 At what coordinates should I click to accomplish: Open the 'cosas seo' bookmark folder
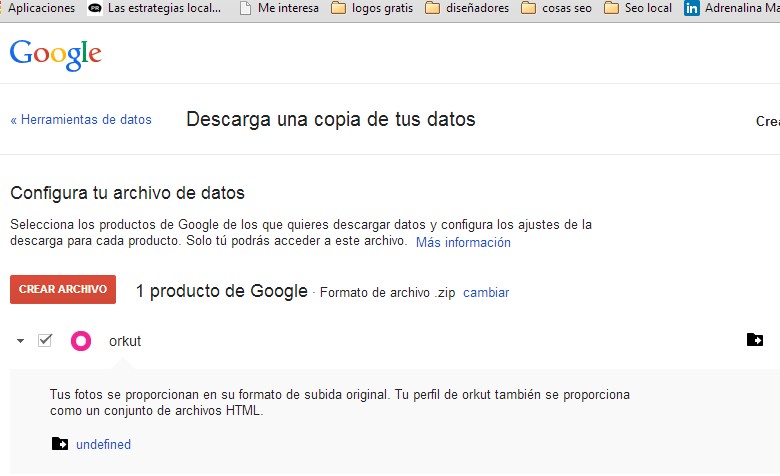pyautogui.click(x=556, y=8)
